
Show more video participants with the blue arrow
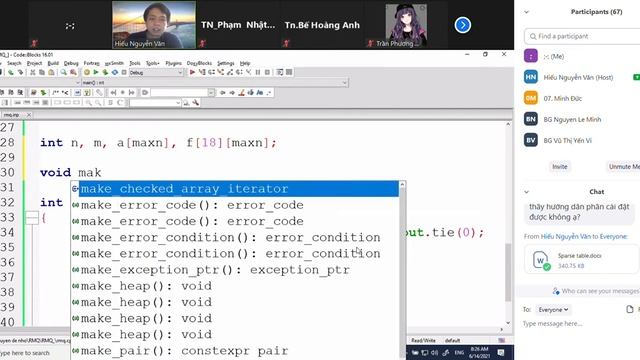(462, 25)
